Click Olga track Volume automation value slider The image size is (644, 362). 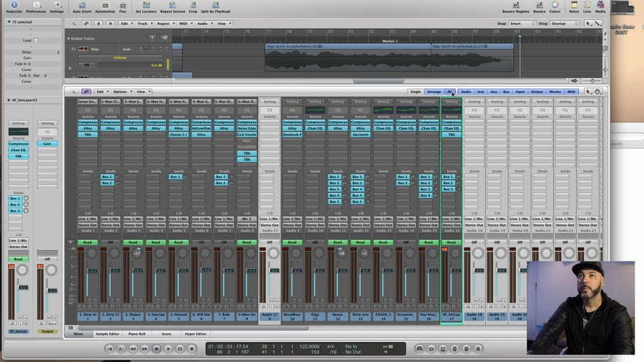pos(131,65)
